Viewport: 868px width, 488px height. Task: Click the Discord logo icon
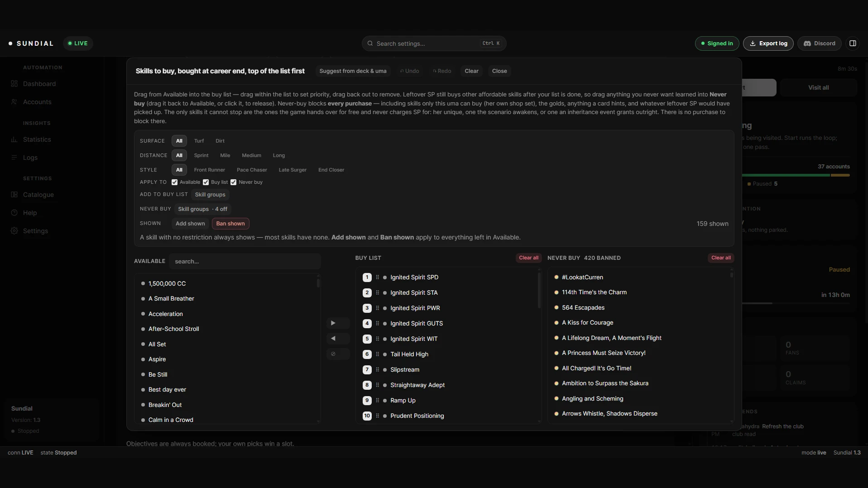tap(807, 43)
